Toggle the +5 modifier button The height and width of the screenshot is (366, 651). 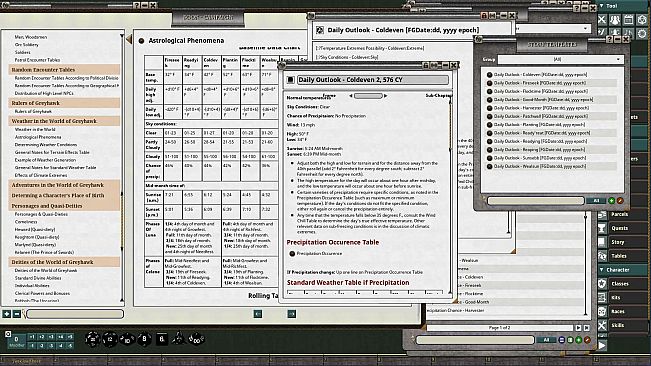coord(70,337)
